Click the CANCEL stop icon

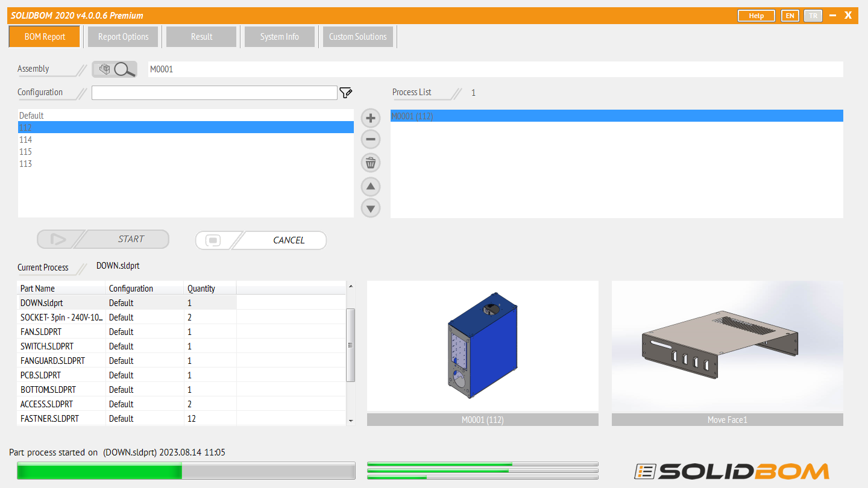tap(214, 240)
